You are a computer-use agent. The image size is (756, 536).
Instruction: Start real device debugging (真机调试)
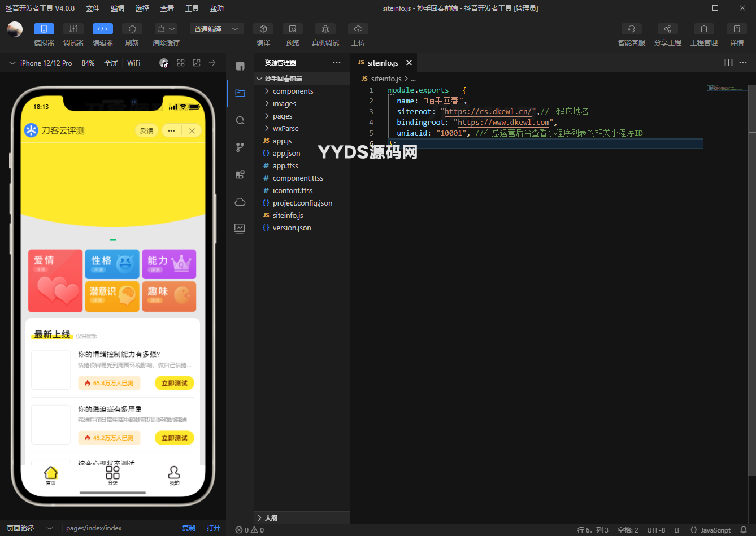point(325,29)
